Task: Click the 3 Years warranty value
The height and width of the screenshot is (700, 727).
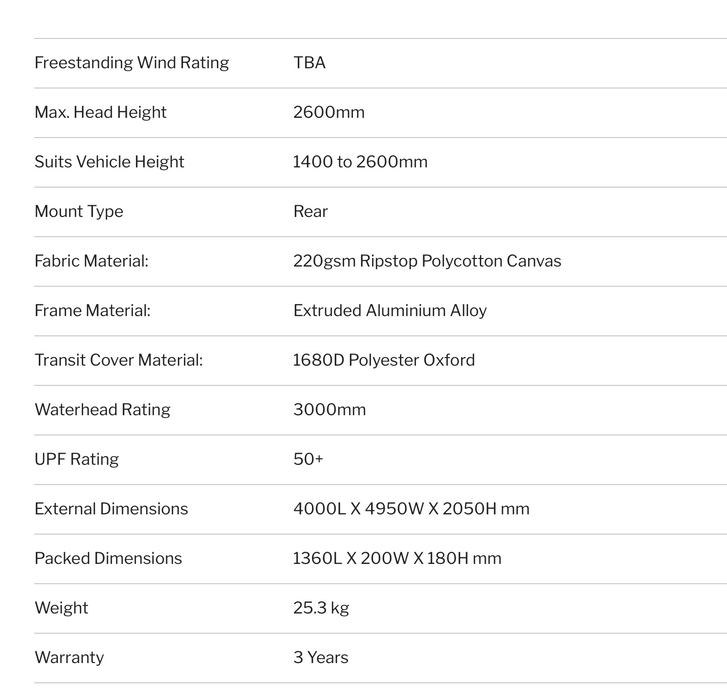Action: click(321, 658)
